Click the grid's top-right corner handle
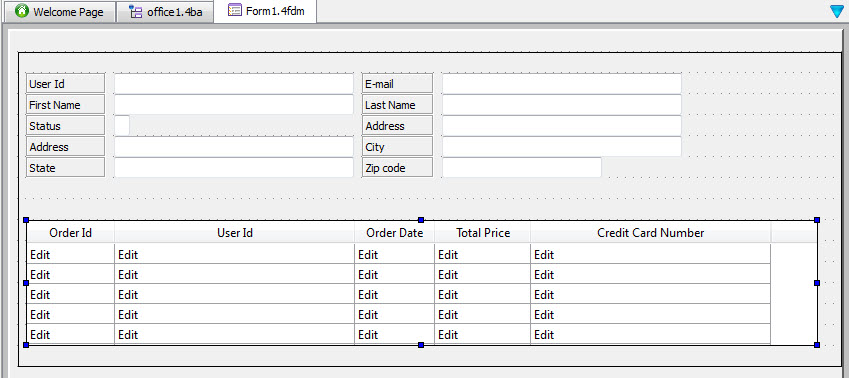849x378 pixels. coord(817,220)
